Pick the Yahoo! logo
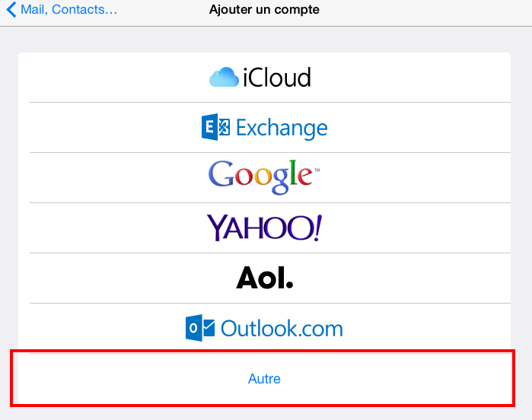The height and width of the screenshot is (420, 532). point(264,228)
